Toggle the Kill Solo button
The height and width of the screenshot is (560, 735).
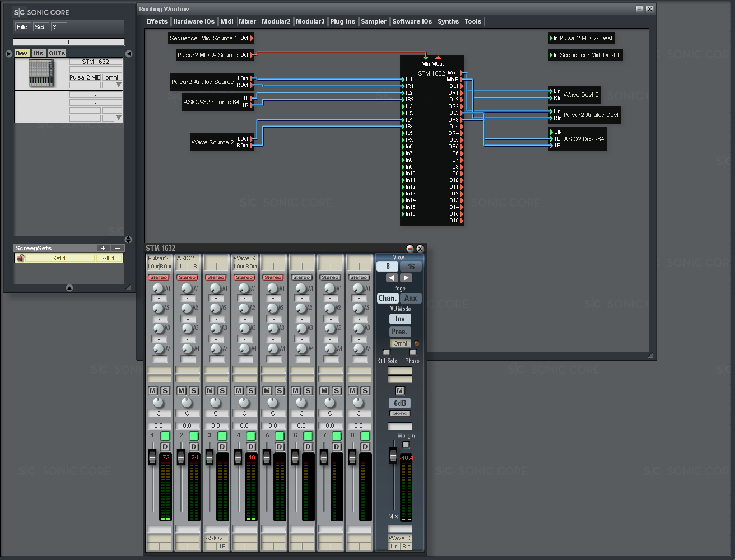coord(386,352)
